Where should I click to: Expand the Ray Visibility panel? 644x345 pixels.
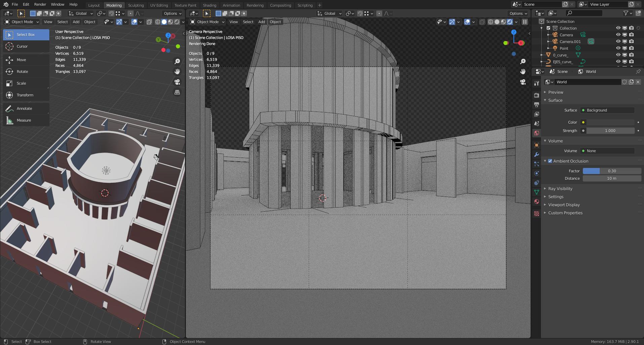[x=560, y=189]
